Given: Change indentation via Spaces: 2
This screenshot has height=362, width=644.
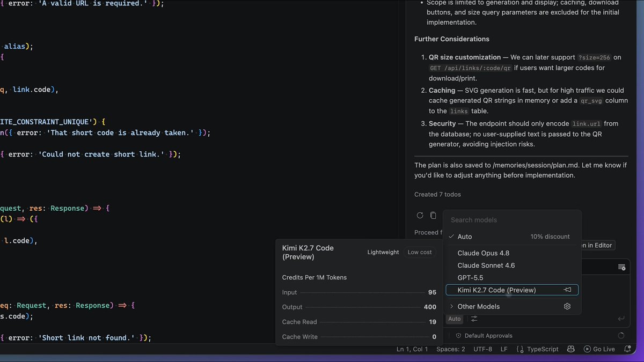Looking at the screenshot, I should pos(451,349).
